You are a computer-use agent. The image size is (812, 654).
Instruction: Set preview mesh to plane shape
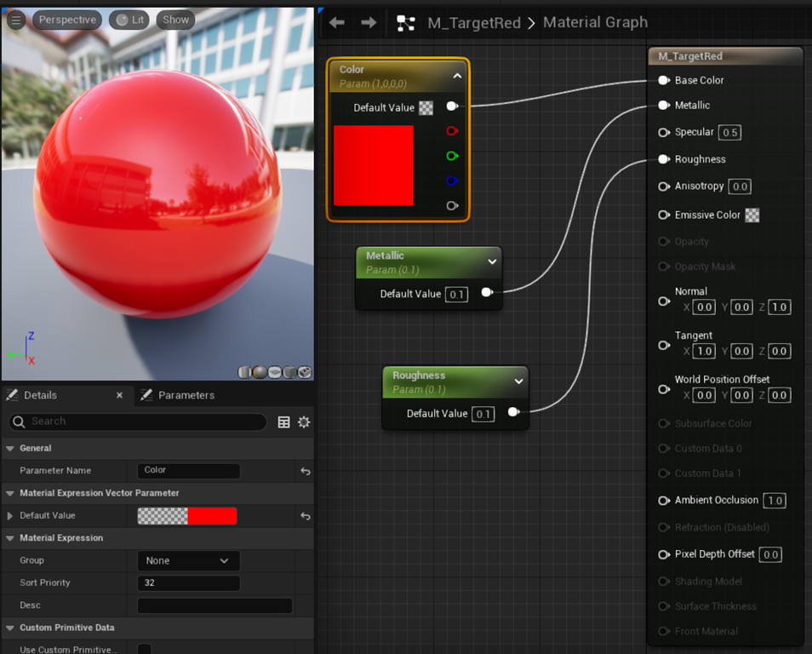[x=274, y=372]
